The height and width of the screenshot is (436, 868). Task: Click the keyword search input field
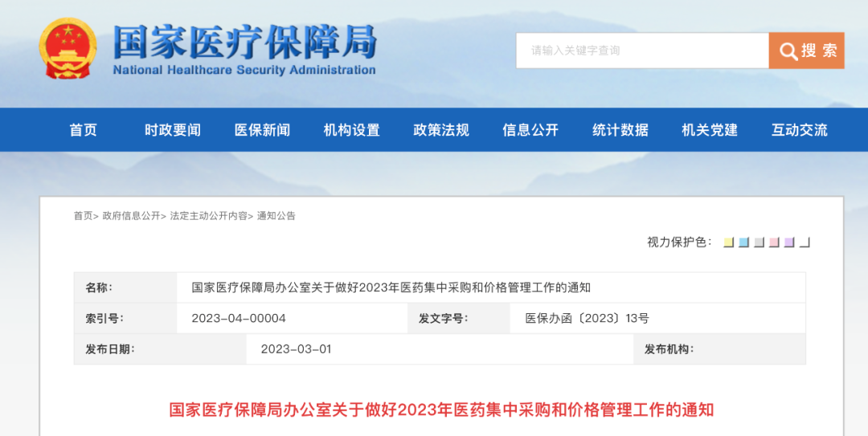click(x=642, y=51)
